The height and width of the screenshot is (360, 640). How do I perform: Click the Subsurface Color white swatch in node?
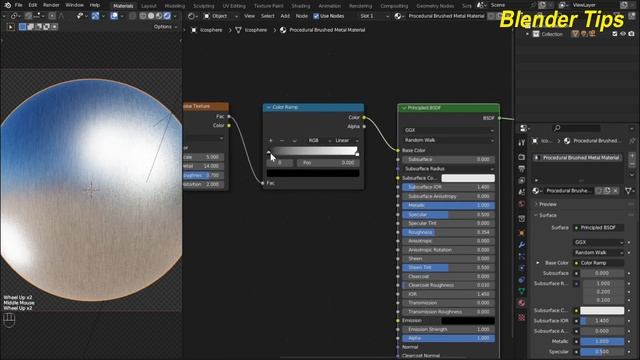[468, 178]
